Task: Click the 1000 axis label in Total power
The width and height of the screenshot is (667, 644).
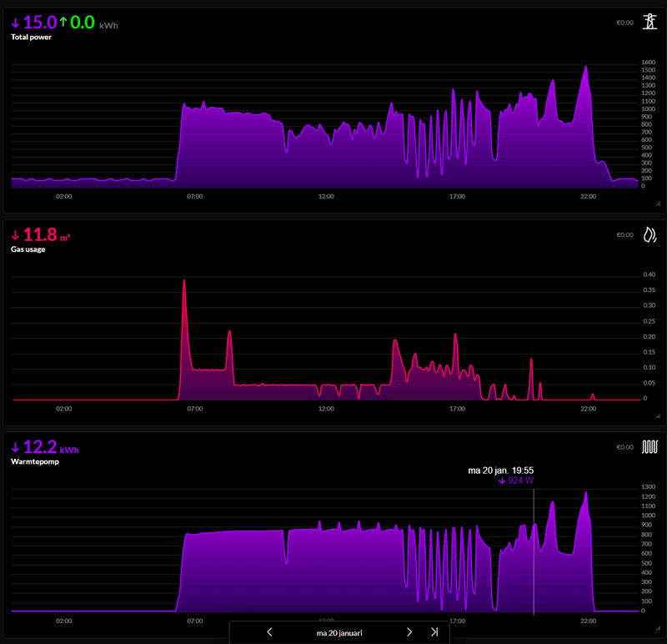Action: (649, 109)
